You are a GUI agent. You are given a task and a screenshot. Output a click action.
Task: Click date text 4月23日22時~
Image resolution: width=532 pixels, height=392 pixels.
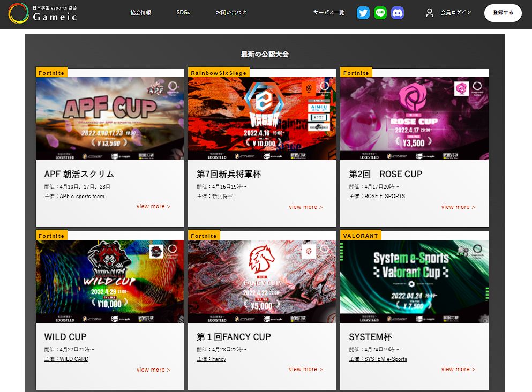tap(230, 349)
